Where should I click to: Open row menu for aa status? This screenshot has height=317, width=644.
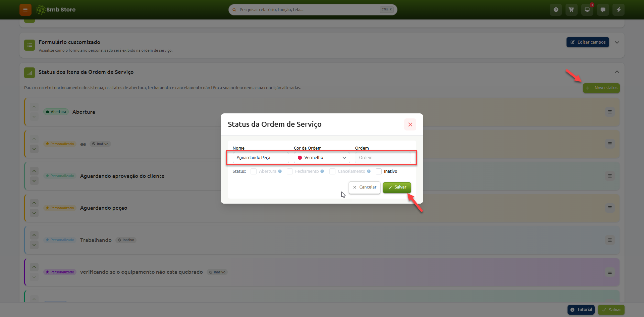click(x=610, y=144)
